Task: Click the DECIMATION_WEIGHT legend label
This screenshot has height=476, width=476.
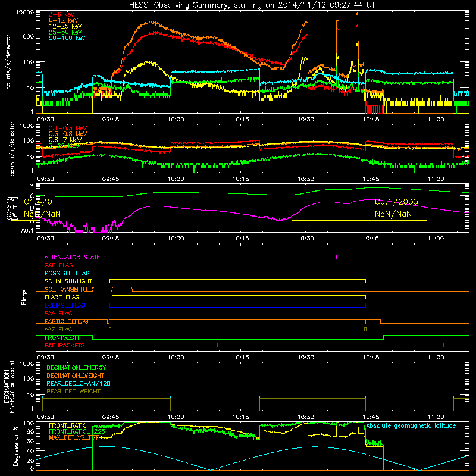Action: (x=76, y=376)
